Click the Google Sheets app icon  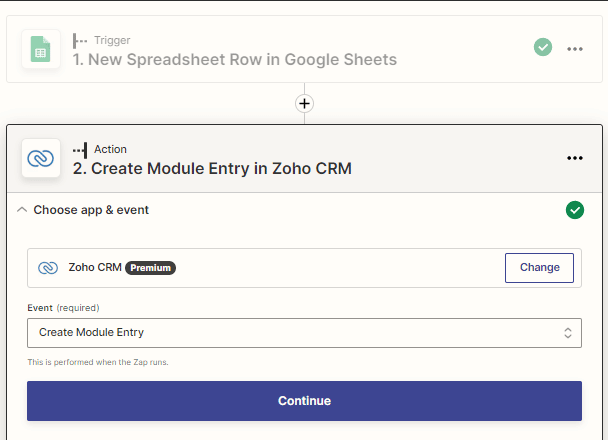tap(41, 49)
